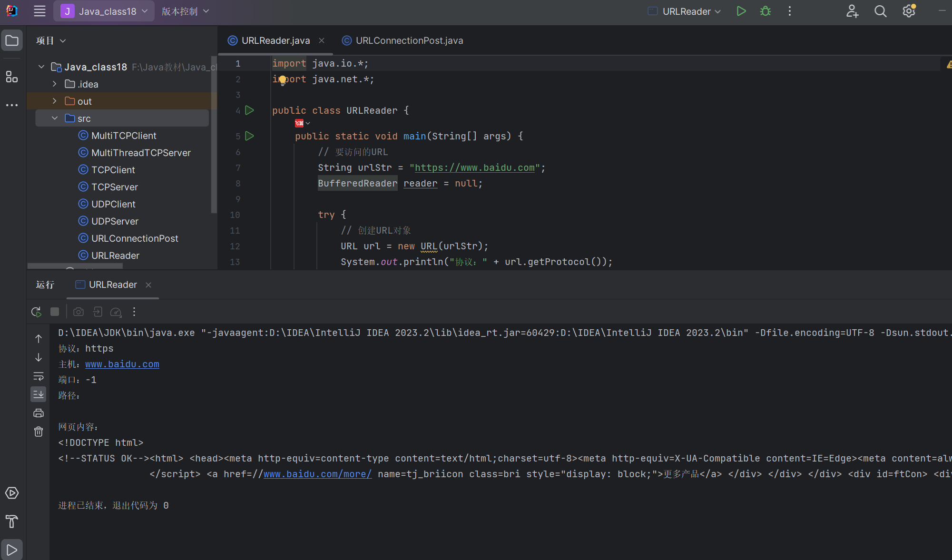Open the Code With Me user icon
Screen dimensions: 952x560
pos(852,11)
